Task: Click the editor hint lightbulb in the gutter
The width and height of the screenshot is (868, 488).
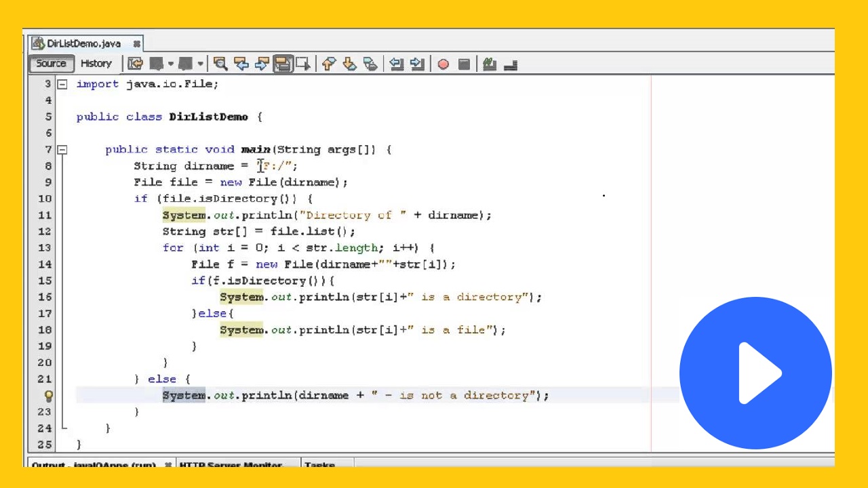Action: click(48, 395)
